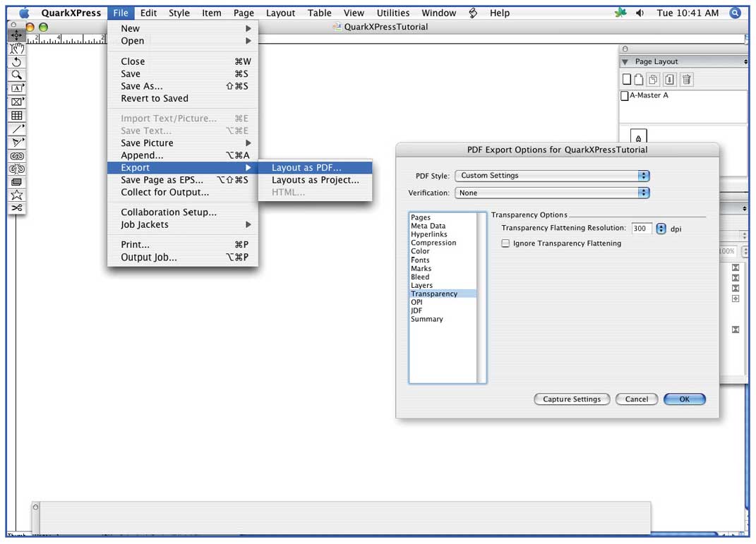Select the Item mover tool
Viewport: 756px width, 544px height.
pos(16,35)
